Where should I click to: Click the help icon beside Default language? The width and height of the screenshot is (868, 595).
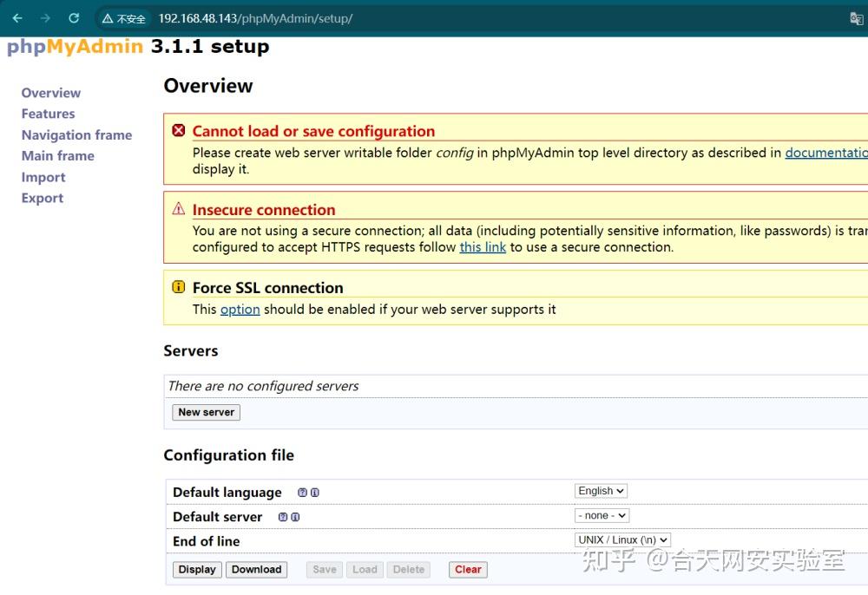point(301,492)
